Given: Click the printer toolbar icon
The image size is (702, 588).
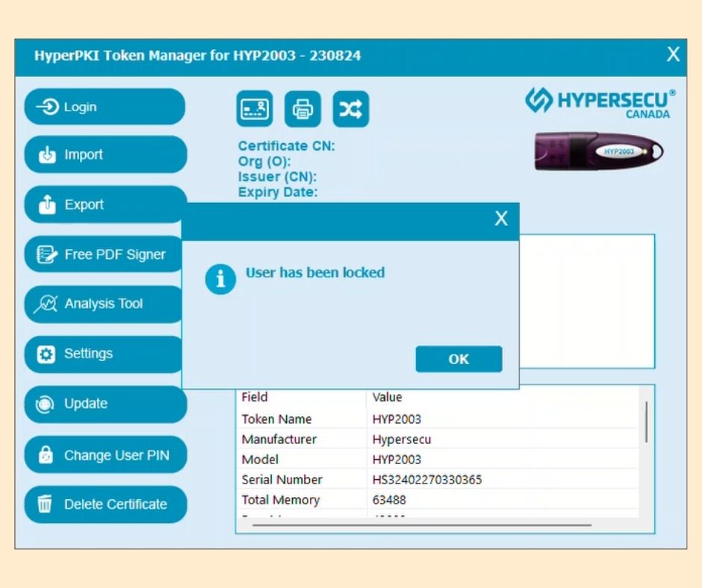Looking at the screenshot, I should [302, 109].
